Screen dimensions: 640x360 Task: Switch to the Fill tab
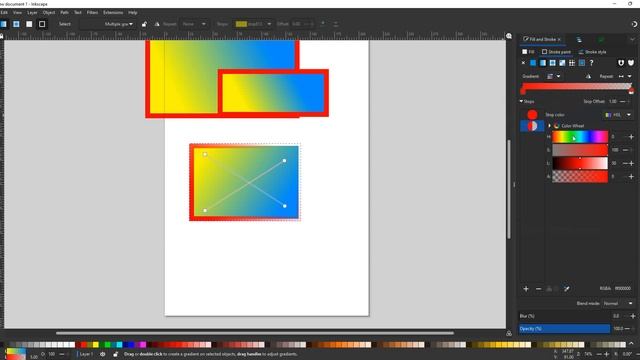click(x=528, y=52)
